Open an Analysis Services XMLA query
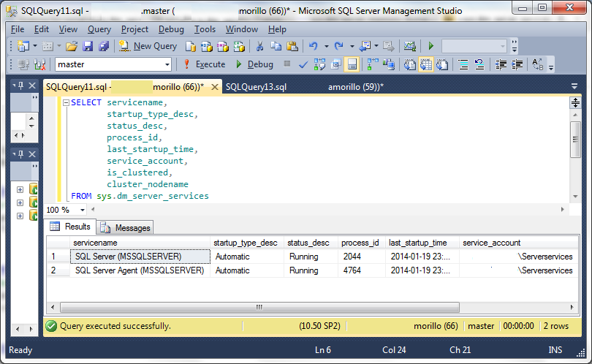Image resolution: width=592 pixels, height=364 pixels. (239, 46)
